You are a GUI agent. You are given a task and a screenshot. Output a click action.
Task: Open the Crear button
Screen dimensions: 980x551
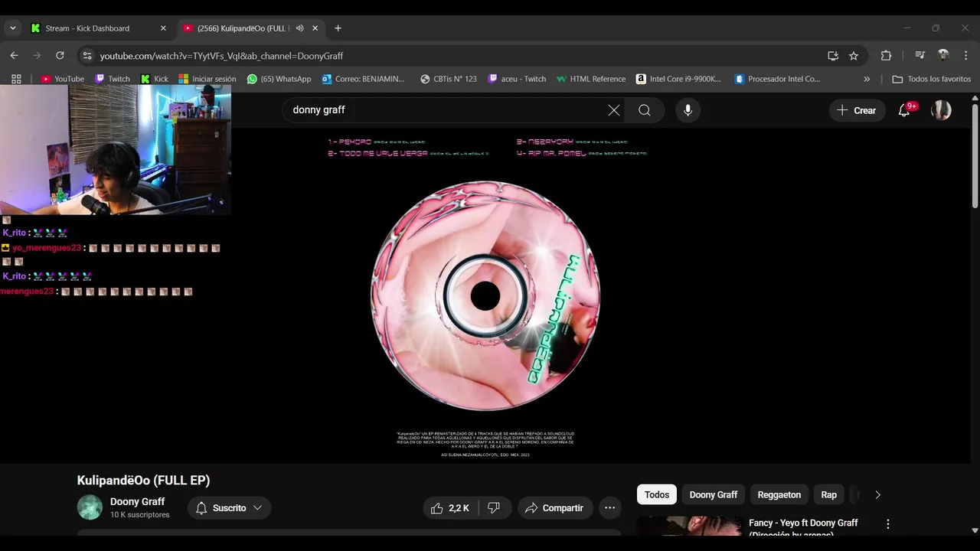pos(857,110)
